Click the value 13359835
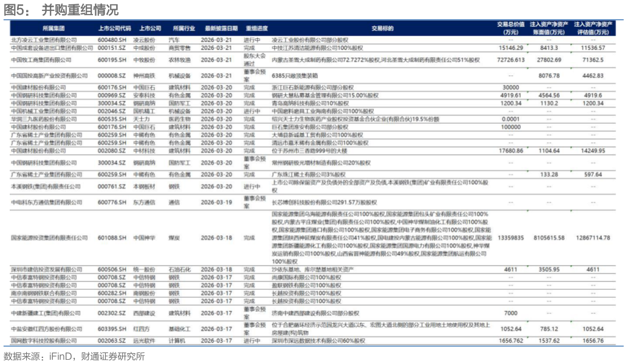This screenshot has height=364, width=627. pos(510,238)
